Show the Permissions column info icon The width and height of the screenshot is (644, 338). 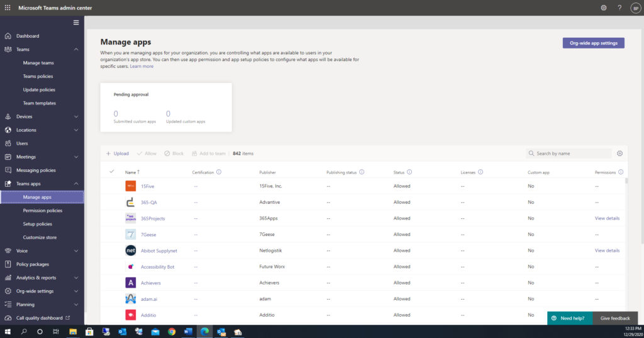point(621,172)
